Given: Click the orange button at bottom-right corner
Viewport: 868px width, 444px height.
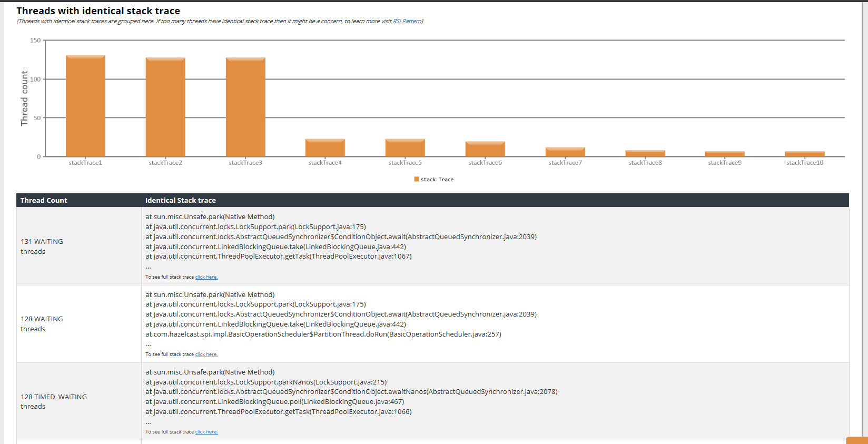Looking at the screenshot, I should tap(857, 440).
